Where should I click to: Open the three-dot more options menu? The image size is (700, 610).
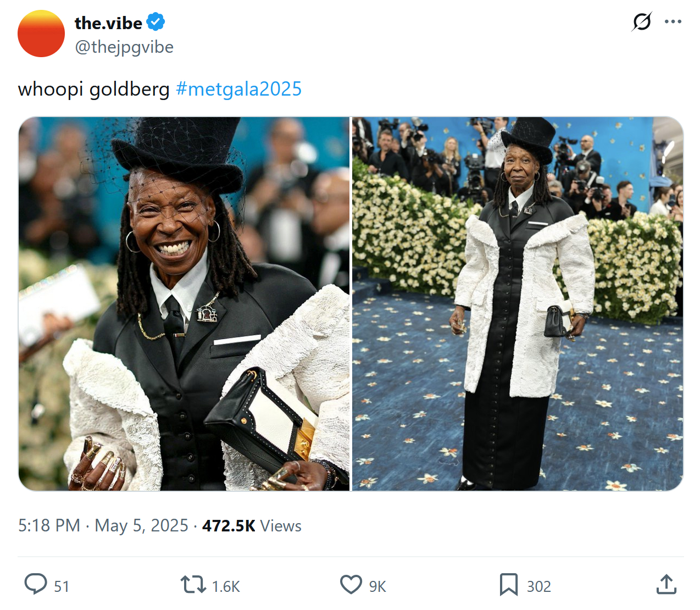pos(673,22)
